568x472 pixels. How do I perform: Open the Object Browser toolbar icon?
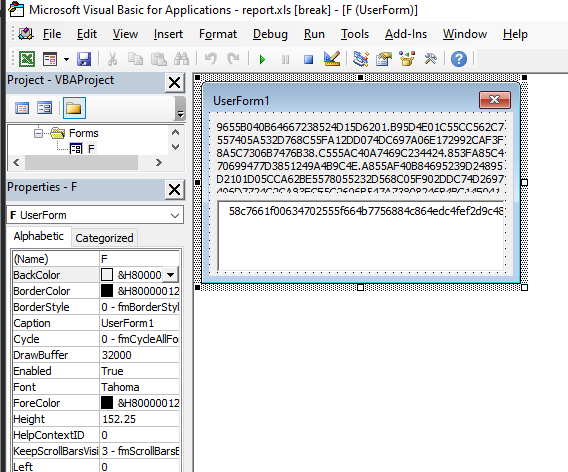point(407,59)
